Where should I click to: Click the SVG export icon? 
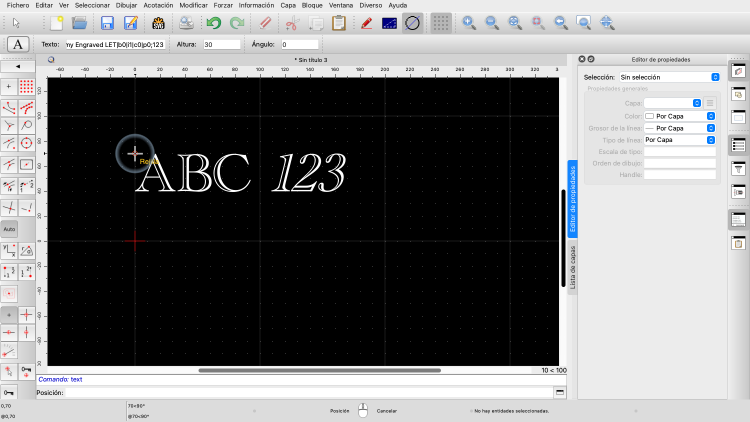pyautogui.click(x=157, y=22)
